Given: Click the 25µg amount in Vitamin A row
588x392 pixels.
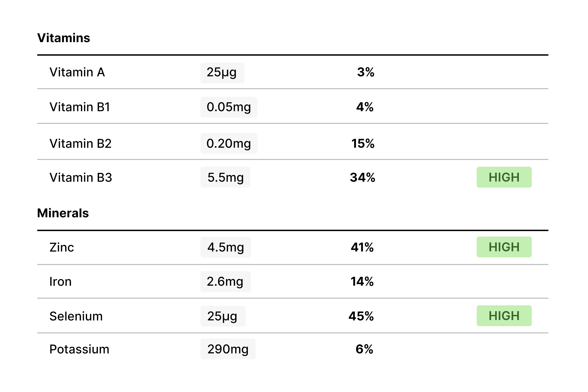Looking at the screenshot, I should 222,73.
